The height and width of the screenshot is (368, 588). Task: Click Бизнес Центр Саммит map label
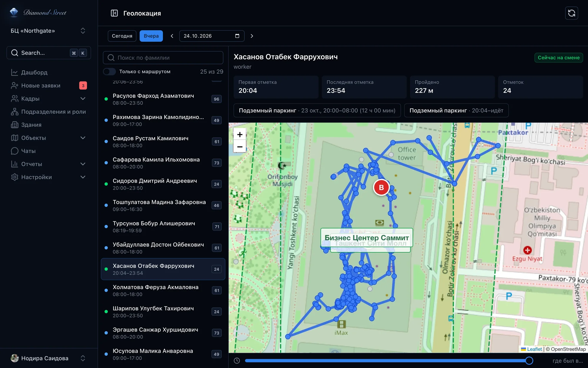pyautogui.click(x=367, y=238)
